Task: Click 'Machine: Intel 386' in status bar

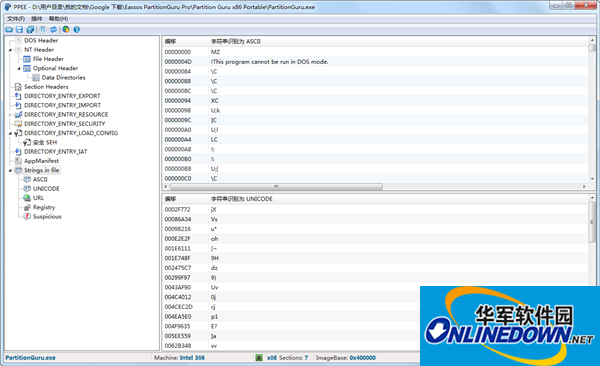Action: click(179, 358)
